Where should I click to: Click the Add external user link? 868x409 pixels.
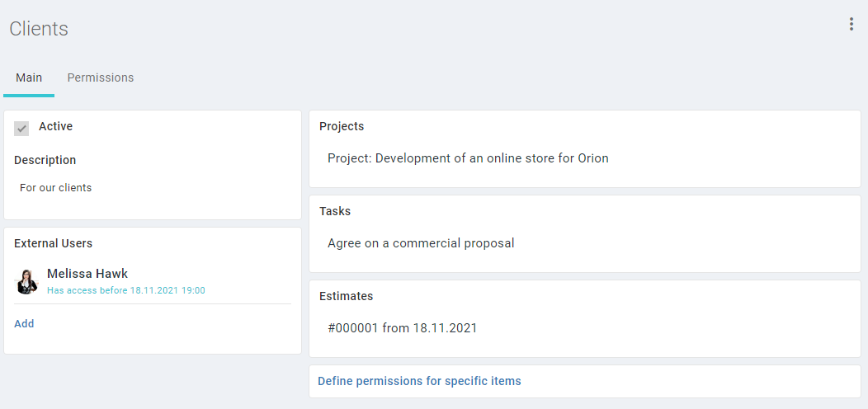tap(25, 324)
